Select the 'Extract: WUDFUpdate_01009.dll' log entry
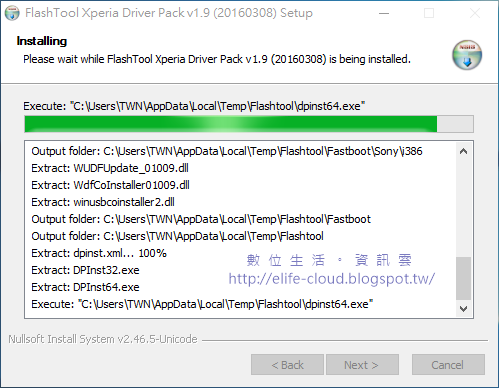The height and width of the screenshot is (388, 499). [110, 168]
